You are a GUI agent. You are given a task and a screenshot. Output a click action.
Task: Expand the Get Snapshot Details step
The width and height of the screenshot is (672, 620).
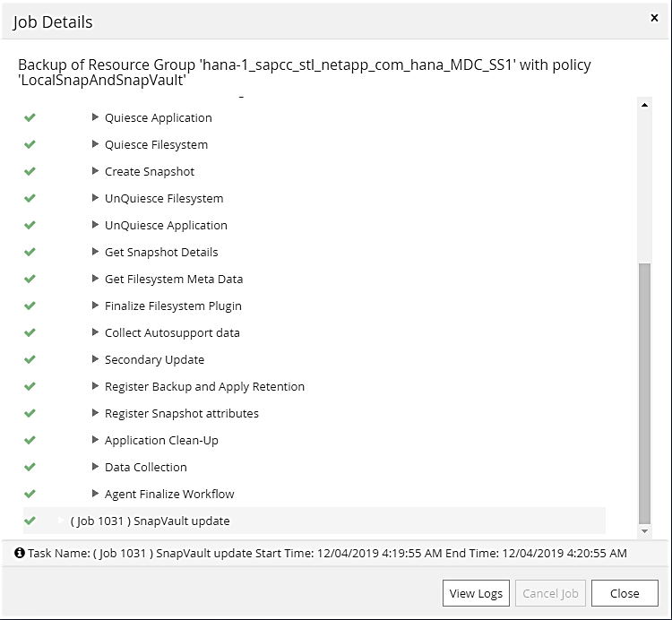tap(96, 252)
